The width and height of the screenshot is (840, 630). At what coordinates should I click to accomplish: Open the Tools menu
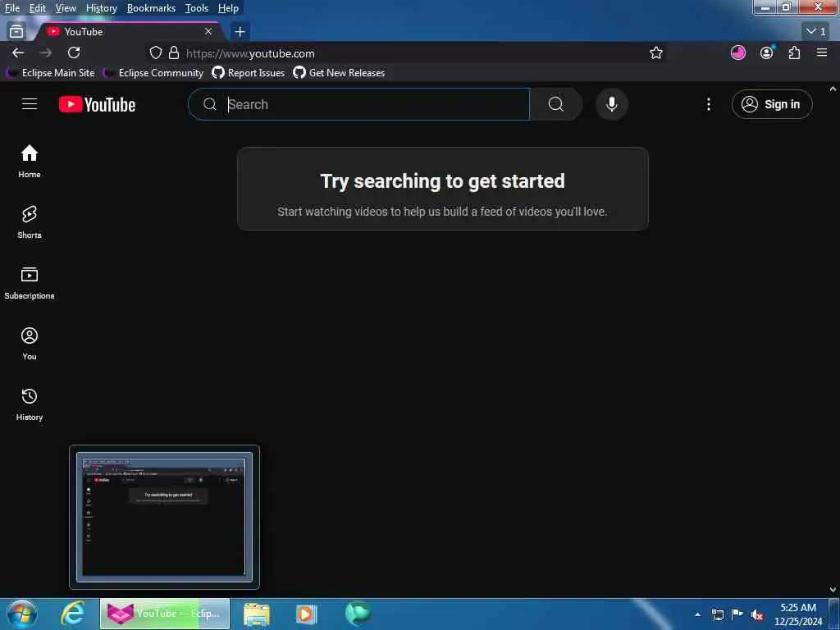197,8
